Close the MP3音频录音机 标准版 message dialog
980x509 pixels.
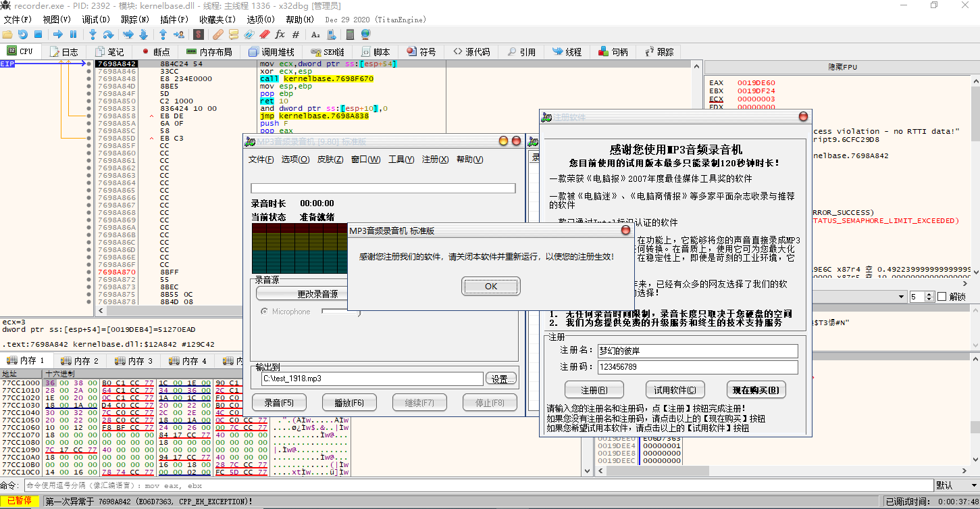(x=625, y=231)
